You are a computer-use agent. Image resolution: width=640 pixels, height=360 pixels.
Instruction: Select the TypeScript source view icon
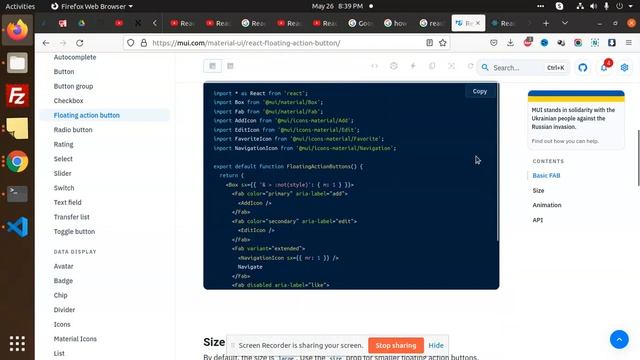[230, 66]
